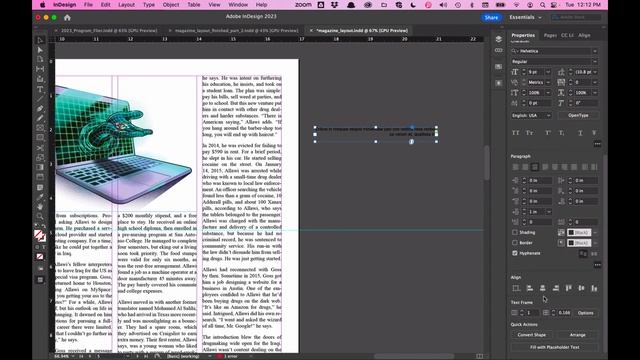Click the Share button
Screen dimensions: 640x360
coord(491,18)
